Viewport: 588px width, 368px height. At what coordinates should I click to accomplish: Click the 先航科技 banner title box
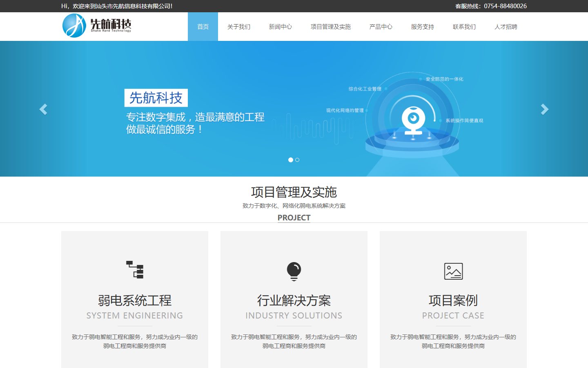(156, 98)
